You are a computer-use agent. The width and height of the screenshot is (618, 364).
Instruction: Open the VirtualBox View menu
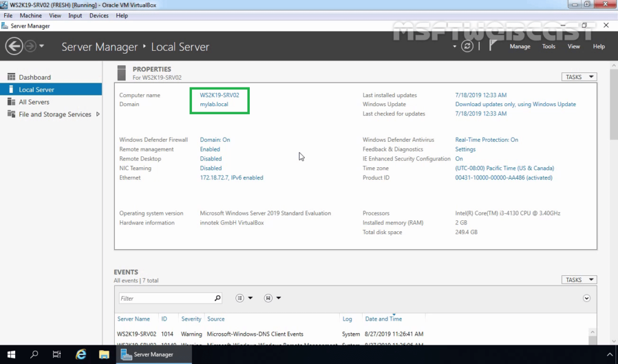pyautogui.click(x=55, y=15)
